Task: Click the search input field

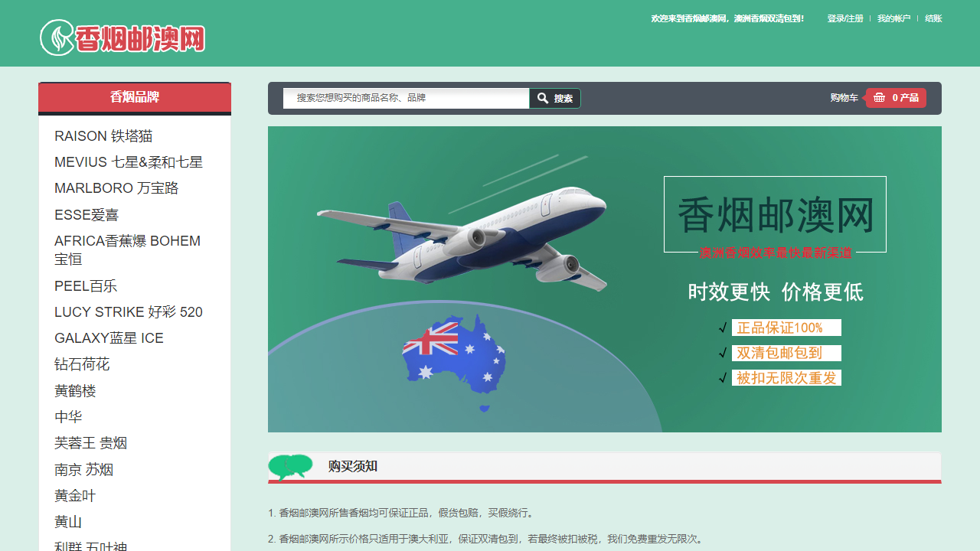Action: click(x=406, y=98)
